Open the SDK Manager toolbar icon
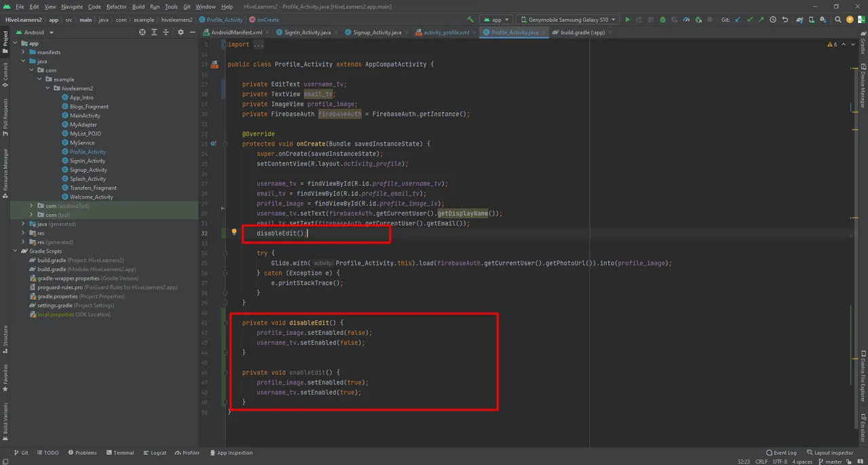868x465 pixels. [x=823, y=20]
